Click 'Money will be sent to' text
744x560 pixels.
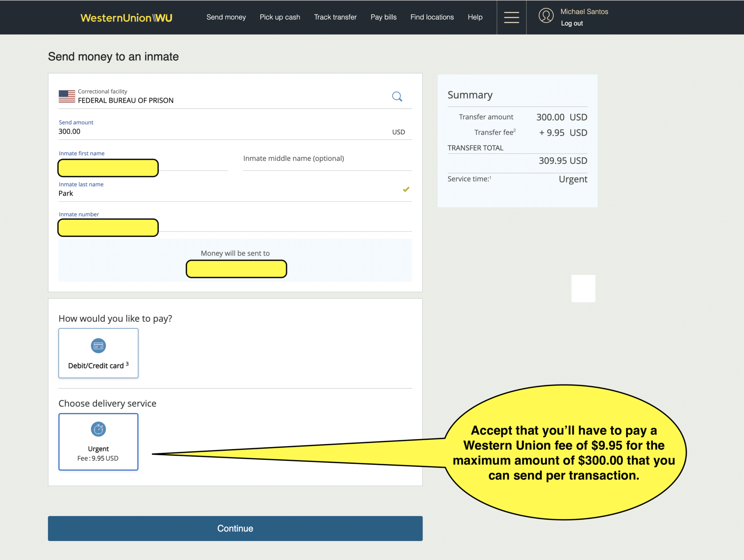235,253
